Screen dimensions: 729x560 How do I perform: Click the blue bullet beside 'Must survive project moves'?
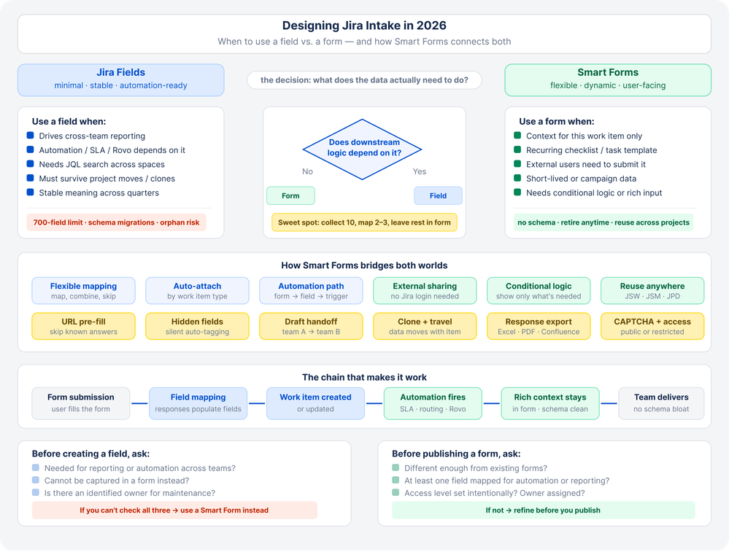(x=30, y=178)
